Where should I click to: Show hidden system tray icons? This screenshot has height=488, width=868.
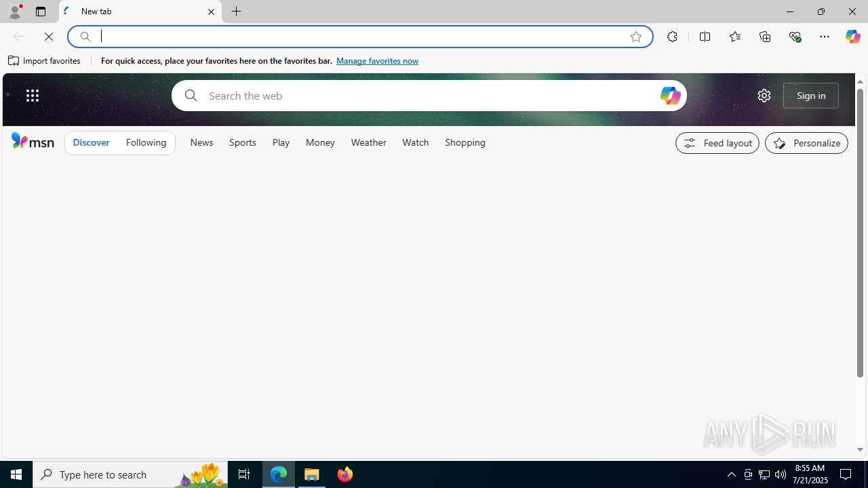[x=731, y=474]
